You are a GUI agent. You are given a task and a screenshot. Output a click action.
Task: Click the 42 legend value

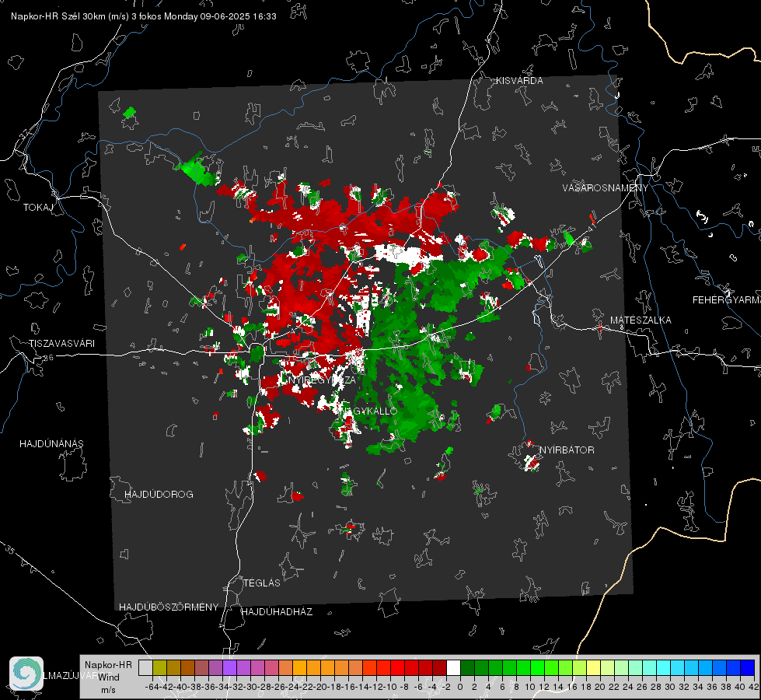pos(753,687)
